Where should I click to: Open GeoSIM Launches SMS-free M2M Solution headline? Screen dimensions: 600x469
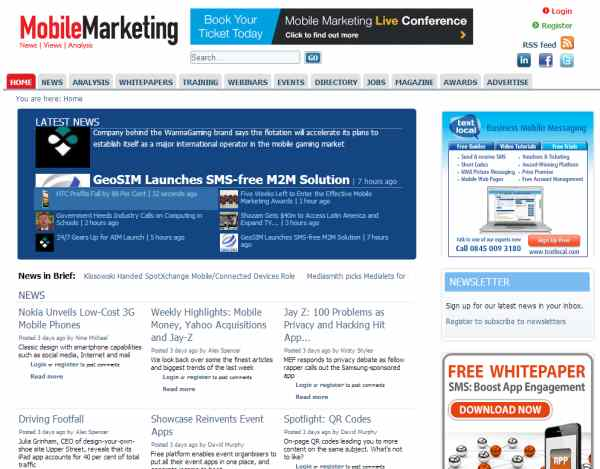click(x=221, y=180)
